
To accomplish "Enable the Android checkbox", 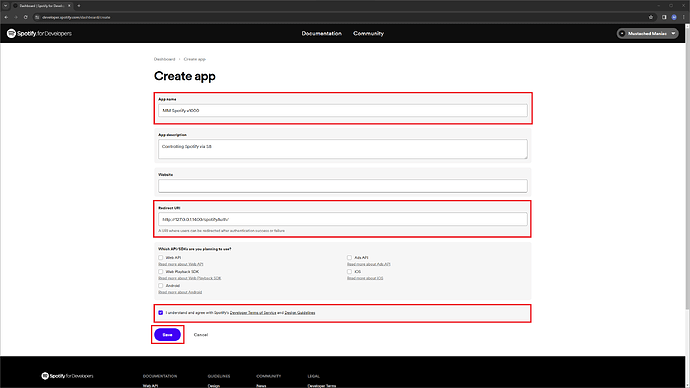I will pos(161,286).
